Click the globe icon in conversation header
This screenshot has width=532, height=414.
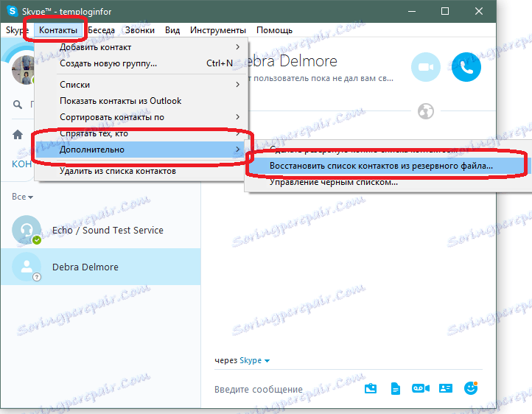[425, 111]
